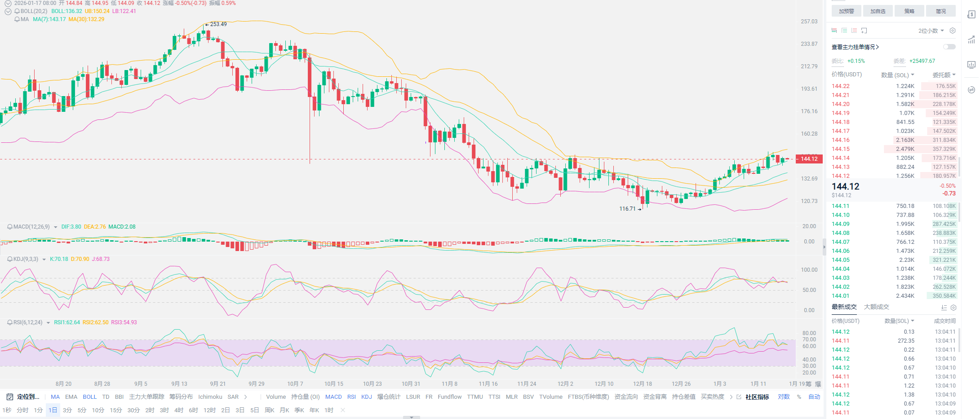Switch to the 大额成交 tab

coord(876,307)
